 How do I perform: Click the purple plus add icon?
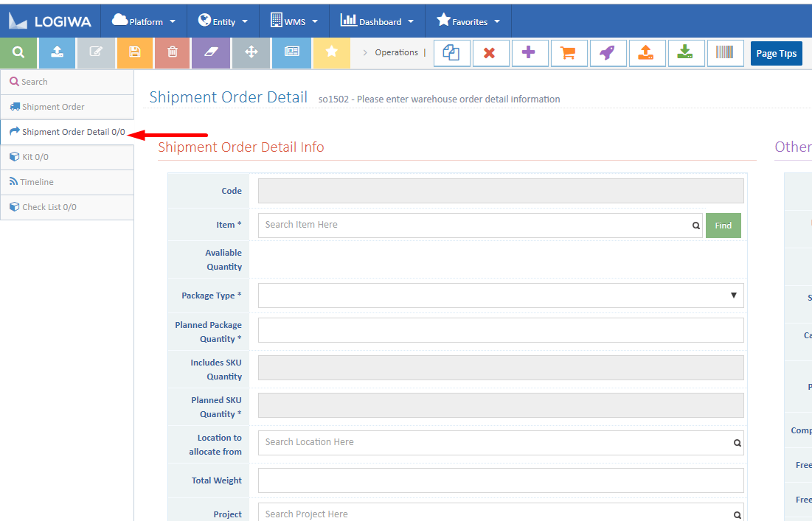point(530,53)
